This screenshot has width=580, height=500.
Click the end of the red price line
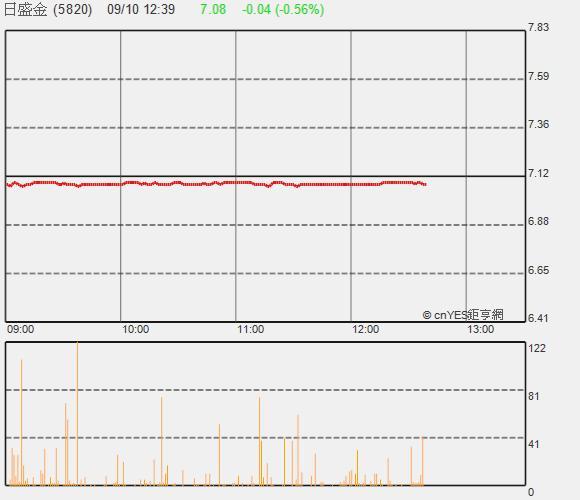point(425,184)
